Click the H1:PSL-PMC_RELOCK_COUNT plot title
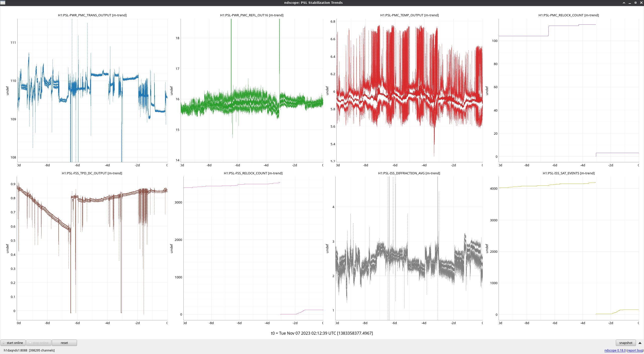This screenshot has width=644, height=354. coord(568,15)
